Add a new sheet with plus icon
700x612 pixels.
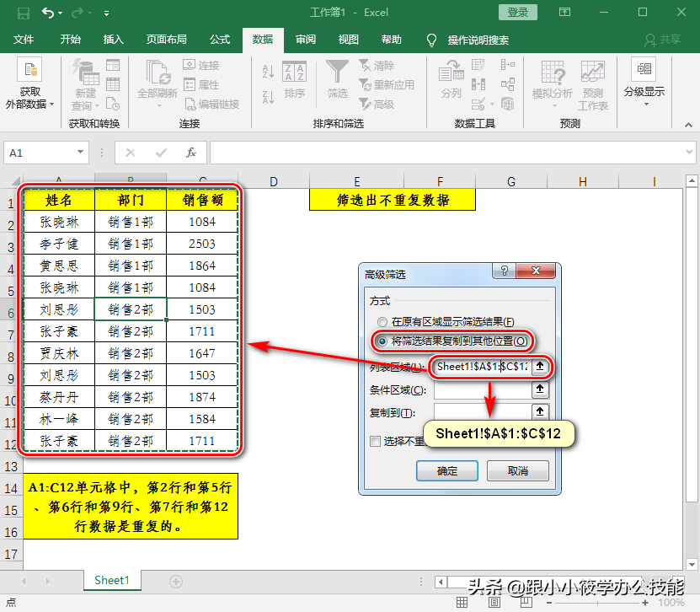176,582
